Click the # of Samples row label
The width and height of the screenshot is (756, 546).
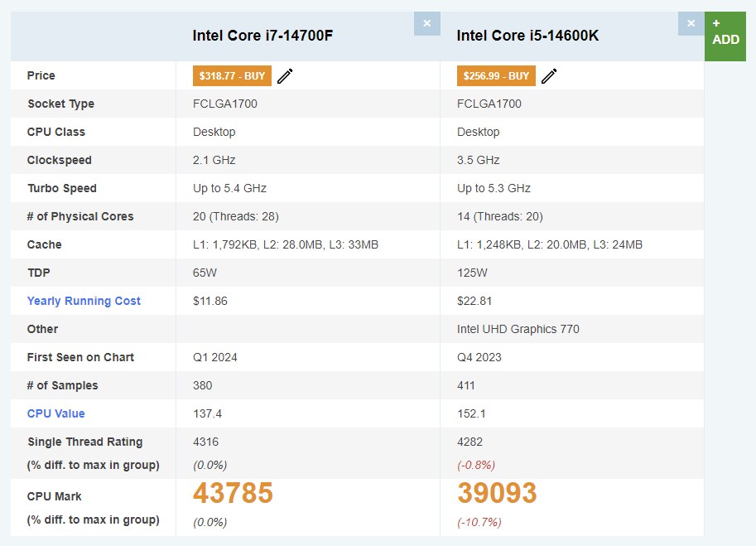tap(62, 385)
